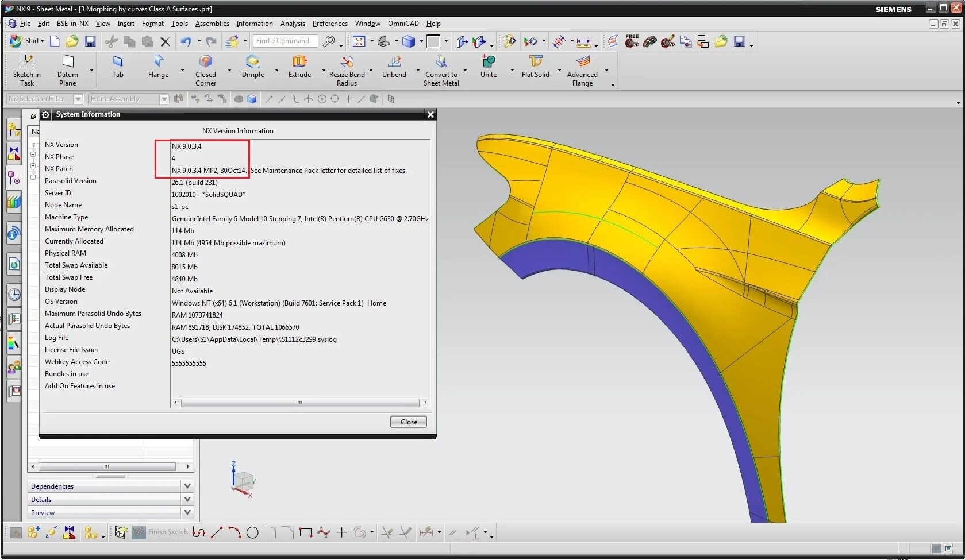This screenshot has height=560, width=965.
Task: Open the Advanced Flange tool
Action: (x=582, y=70)
